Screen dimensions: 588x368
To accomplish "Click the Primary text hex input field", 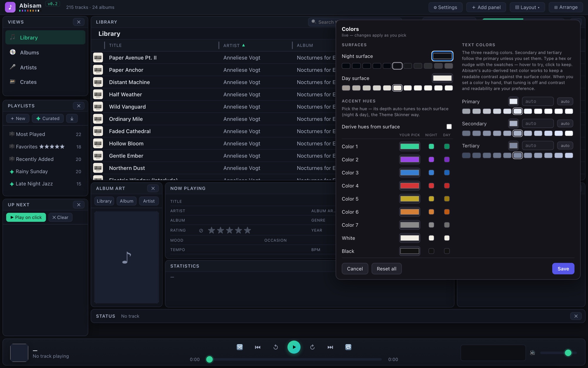I will [x=538, y=101].
